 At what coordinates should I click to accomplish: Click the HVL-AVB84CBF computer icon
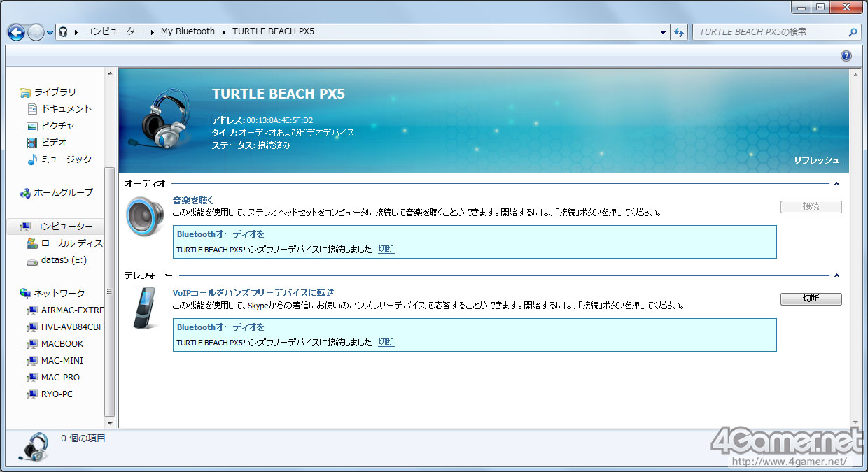[x=32, y=327]
